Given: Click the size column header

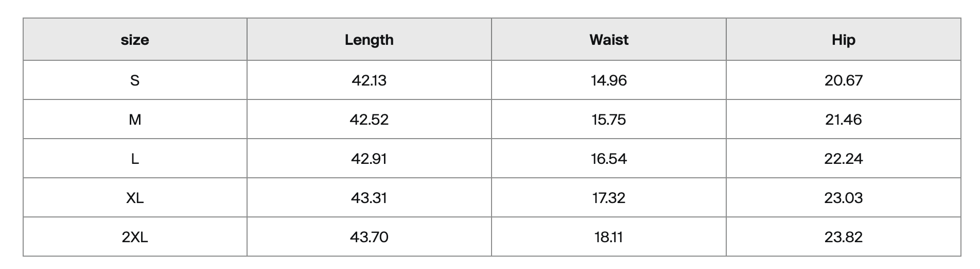Looking at the screenshot, I should point(135,40).
